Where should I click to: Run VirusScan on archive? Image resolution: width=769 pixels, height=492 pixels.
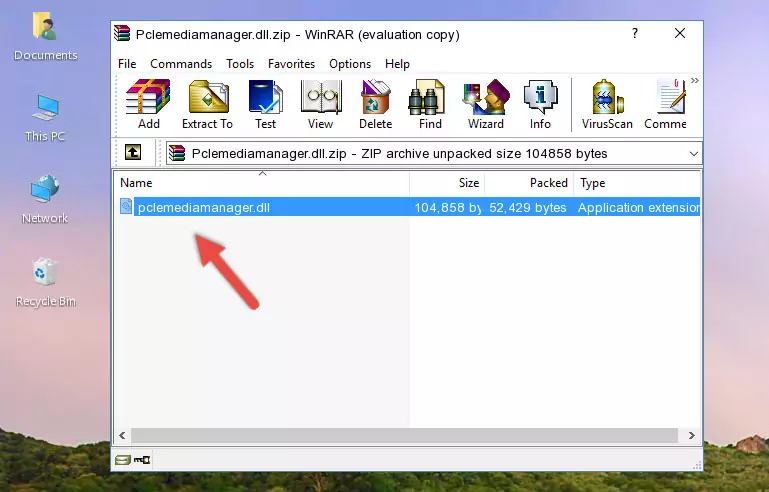607,104
